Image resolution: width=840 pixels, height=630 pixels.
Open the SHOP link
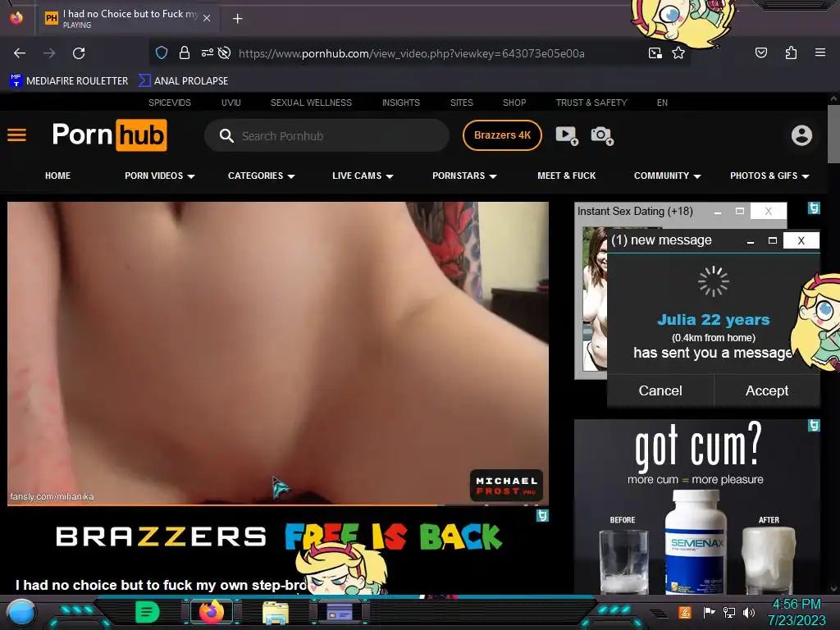[x=514, y=103]
